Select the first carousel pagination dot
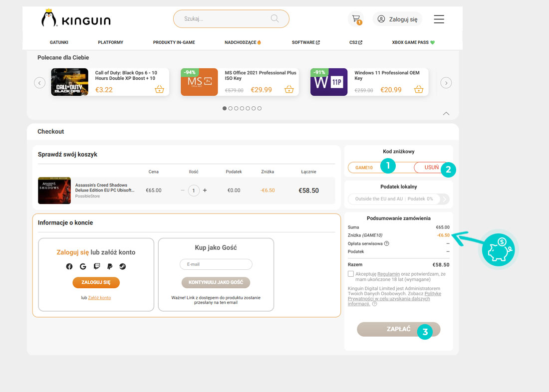The image size is (549, 392). pyautogui.click(x=225, y=109)
